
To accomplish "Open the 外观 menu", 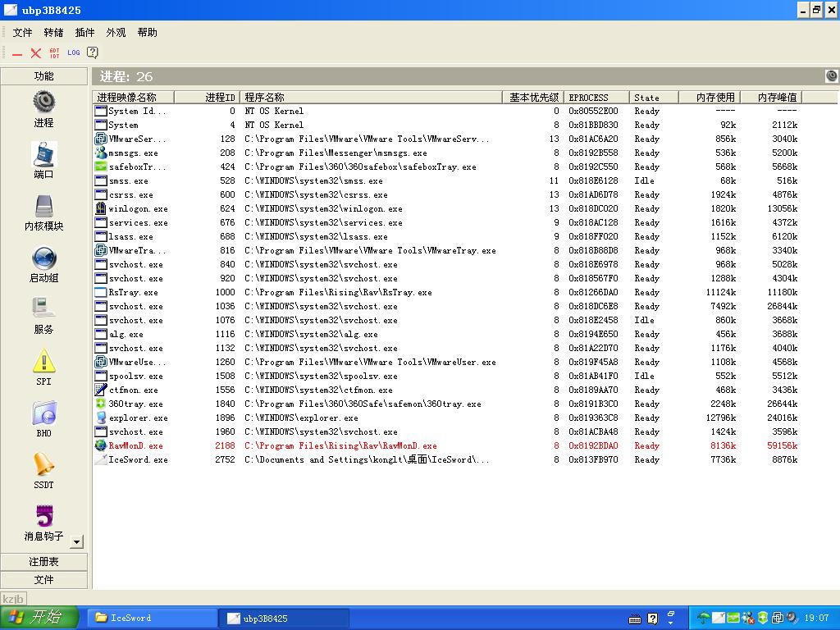I will coord(116,33).
